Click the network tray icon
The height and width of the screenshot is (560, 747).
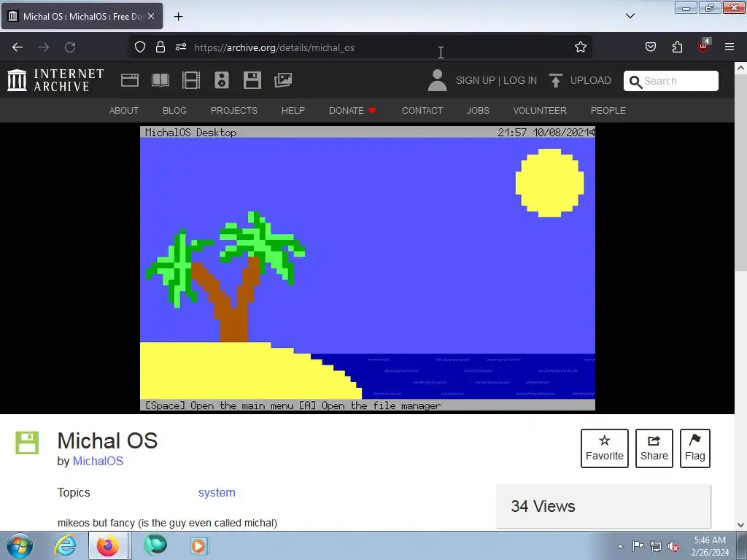click(656, 546)
